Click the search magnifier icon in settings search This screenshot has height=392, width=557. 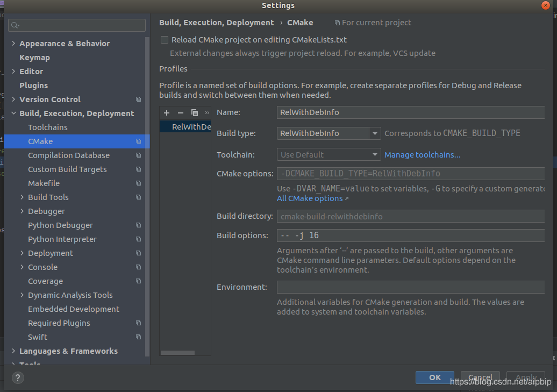tap(15, 25)
